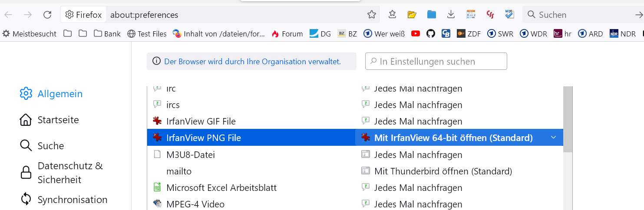Select the Microsoft Excel Arbeitsblatt row

tap(221, 188)
